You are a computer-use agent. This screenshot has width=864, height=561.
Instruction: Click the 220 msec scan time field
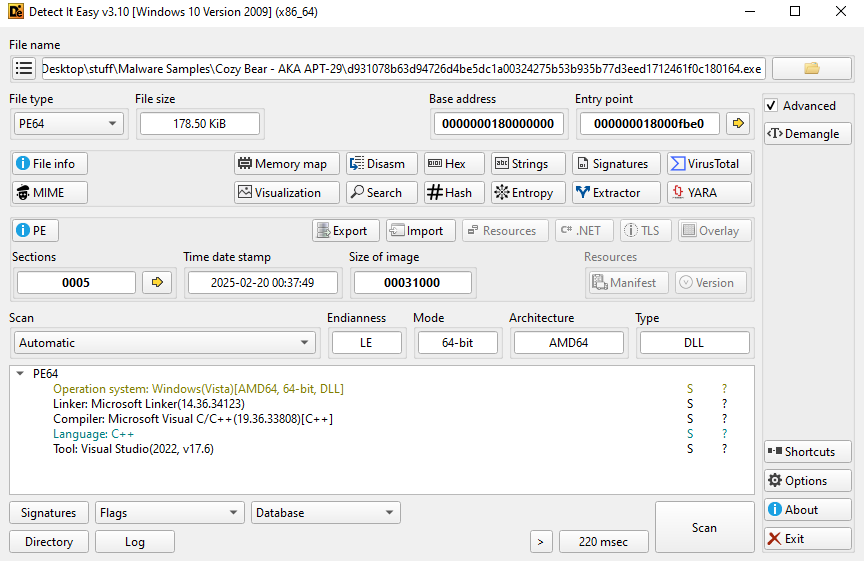pyautogui.click(x=603, y=542)
